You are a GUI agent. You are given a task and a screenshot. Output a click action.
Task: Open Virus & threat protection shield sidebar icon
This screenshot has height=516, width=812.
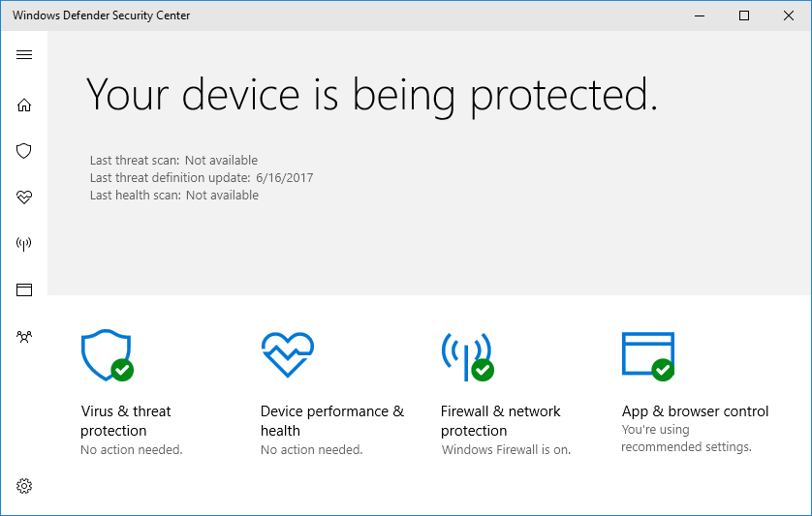tap(24, 151)
